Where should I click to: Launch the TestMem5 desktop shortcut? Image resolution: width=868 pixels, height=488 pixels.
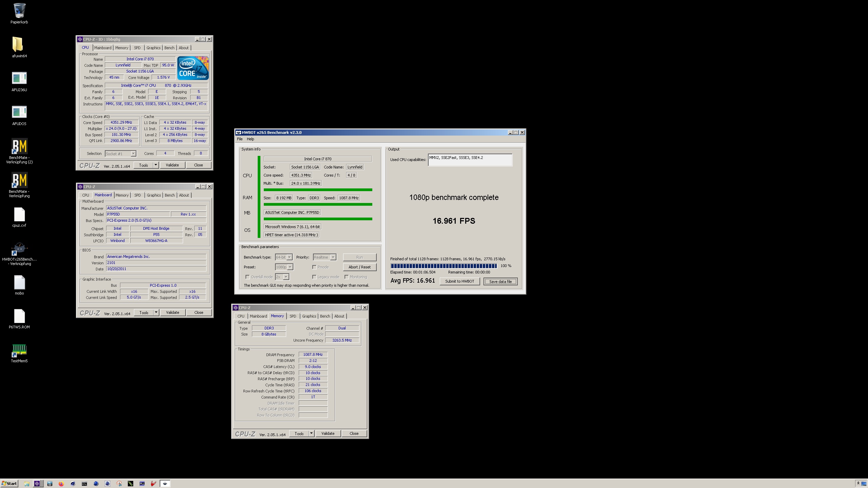click(x=19, y=353)
